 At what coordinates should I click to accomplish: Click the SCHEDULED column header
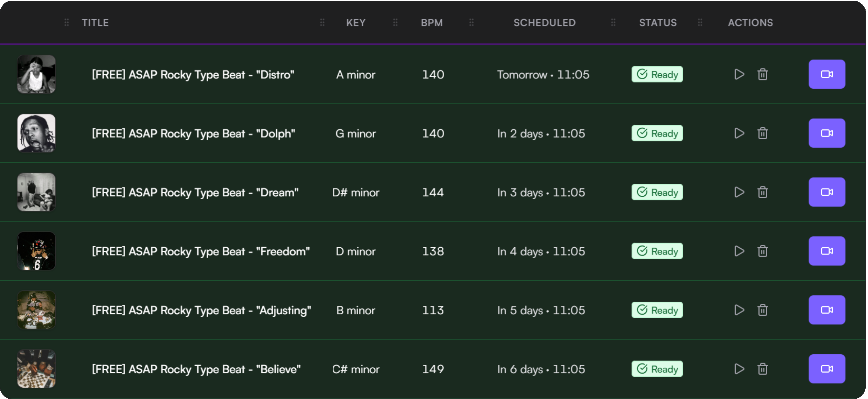tap(545, 23)
